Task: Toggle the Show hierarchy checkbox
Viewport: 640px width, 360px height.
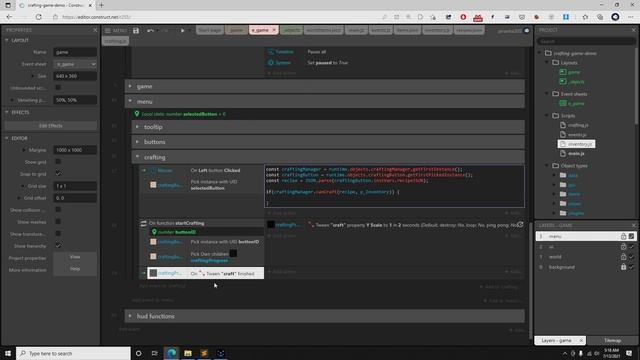Action: click(58, 246)
